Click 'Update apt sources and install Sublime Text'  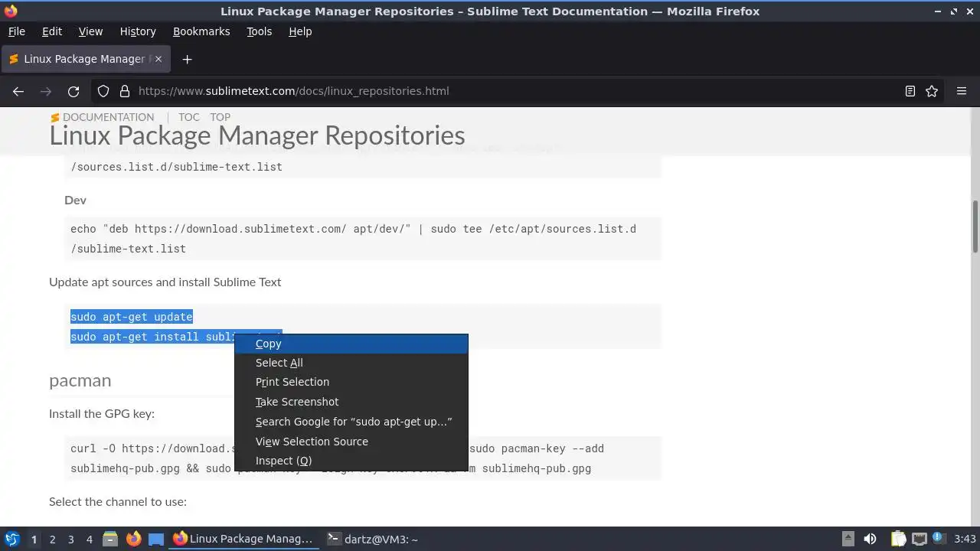pyautogui.click(x=165, y=282)
